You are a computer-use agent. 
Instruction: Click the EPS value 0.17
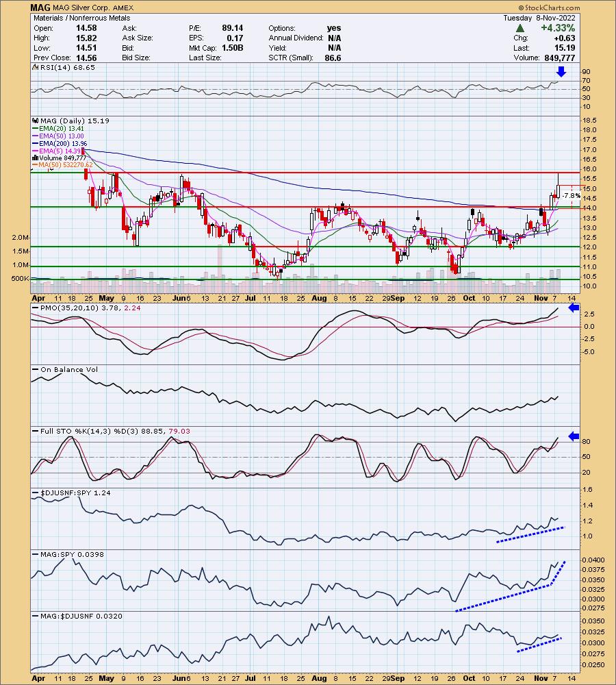click(235, 38)
